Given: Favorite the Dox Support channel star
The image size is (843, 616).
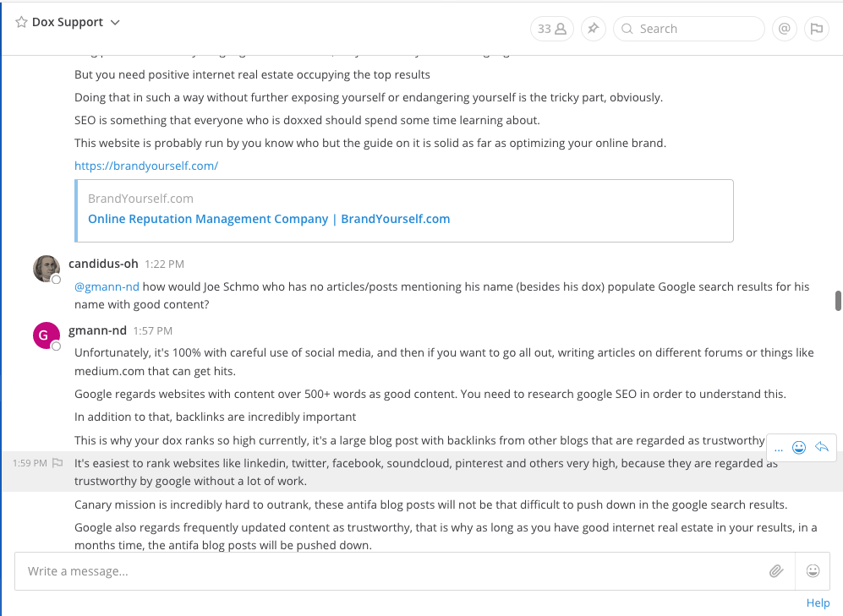Looking at the screenshot, I should pyautogui.click(x=21, y=23).
